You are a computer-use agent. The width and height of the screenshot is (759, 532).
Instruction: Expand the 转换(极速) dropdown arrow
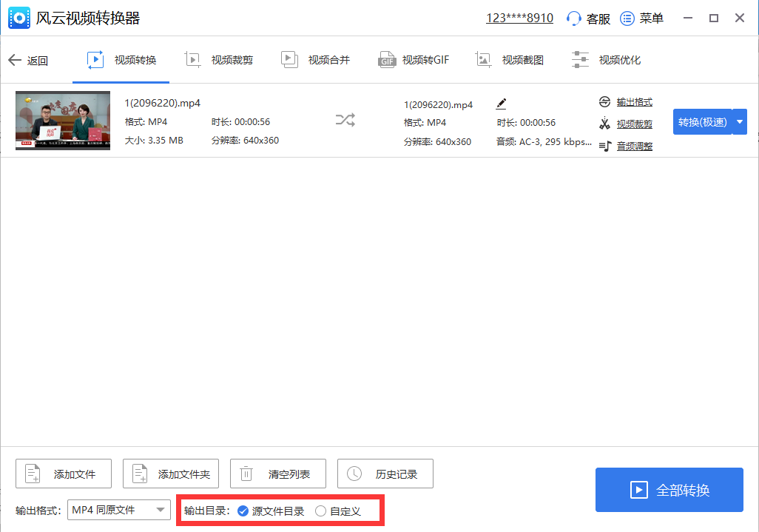740,122
